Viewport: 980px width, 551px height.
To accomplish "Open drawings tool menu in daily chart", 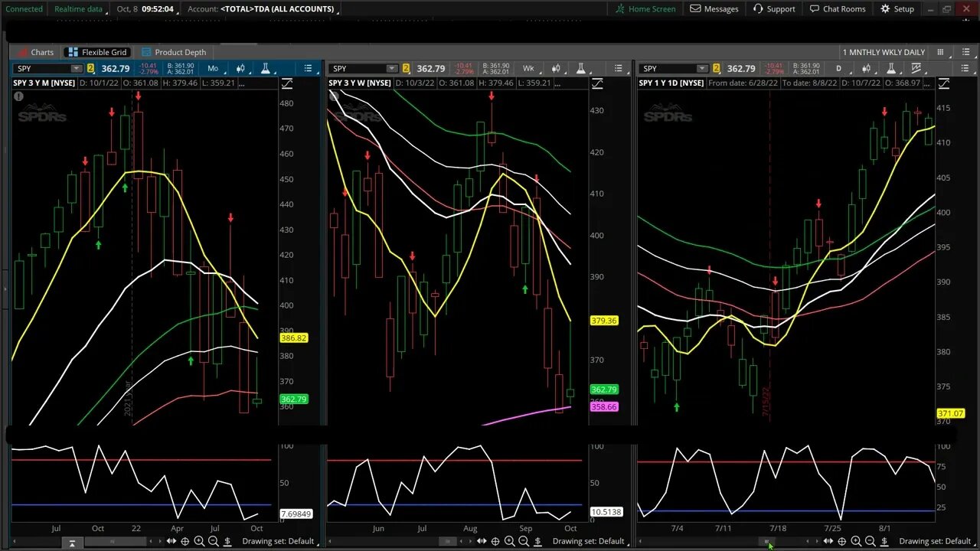I will coord(916,69).
